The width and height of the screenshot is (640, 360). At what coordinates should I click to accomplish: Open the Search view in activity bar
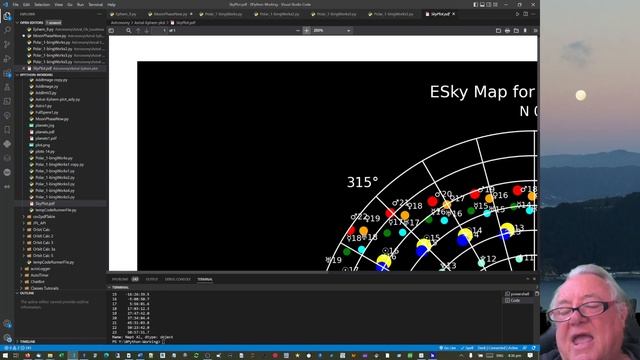pyautogui.click(x=7, y=30)
